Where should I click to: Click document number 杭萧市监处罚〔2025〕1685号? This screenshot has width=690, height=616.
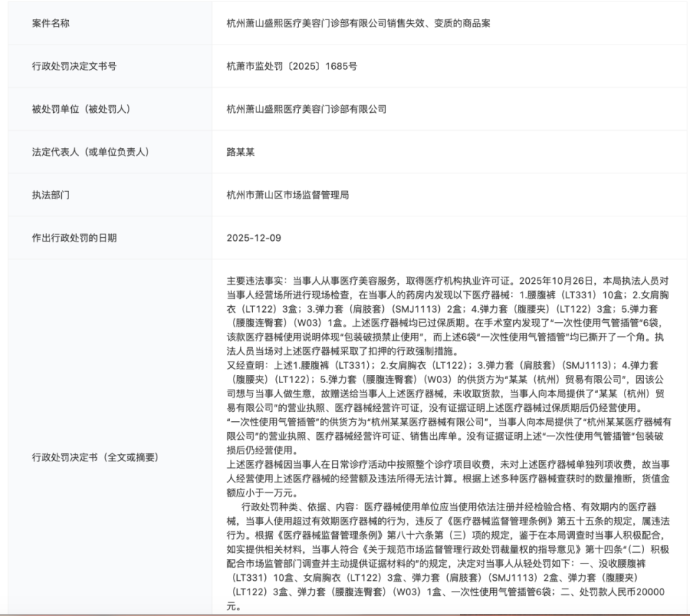point(292,66)
